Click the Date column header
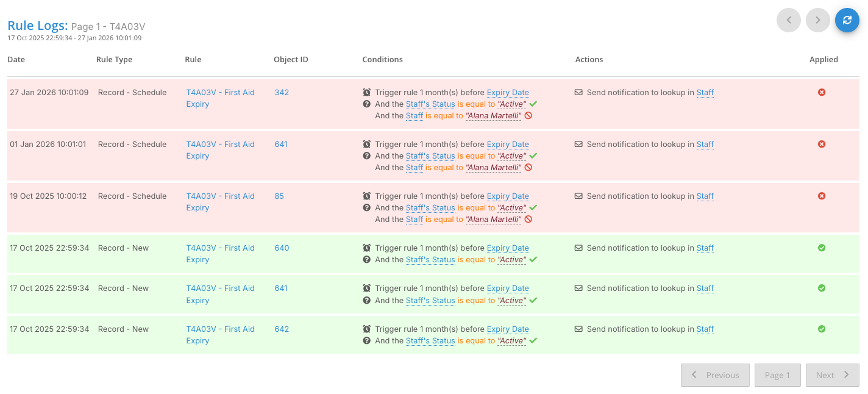 (16, 60)
